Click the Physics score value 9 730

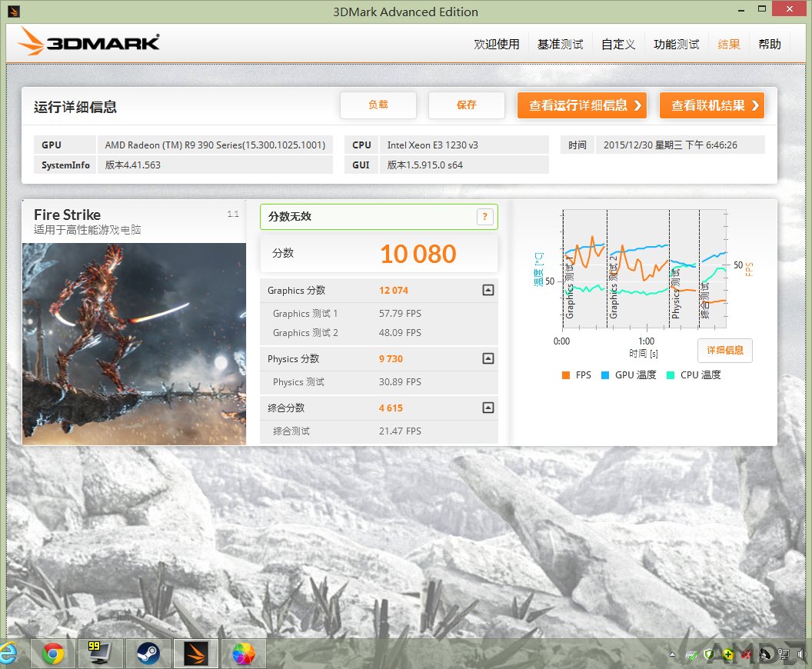[391, 359]
